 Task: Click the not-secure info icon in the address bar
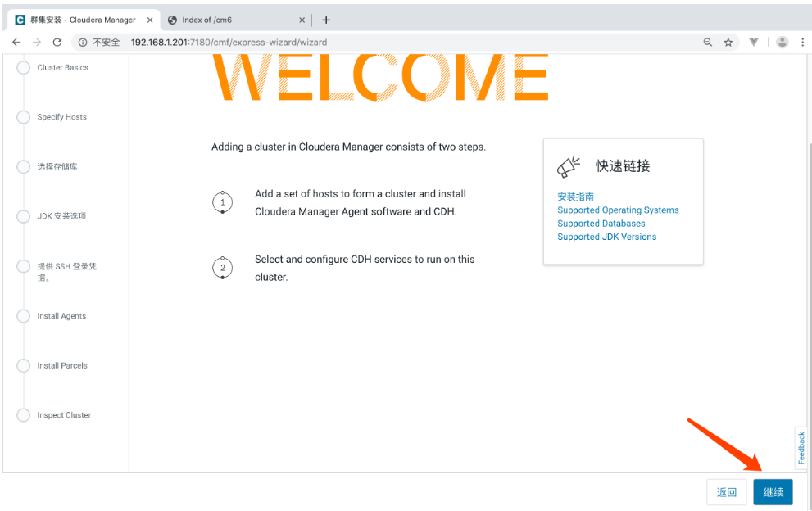pos(83,43)
